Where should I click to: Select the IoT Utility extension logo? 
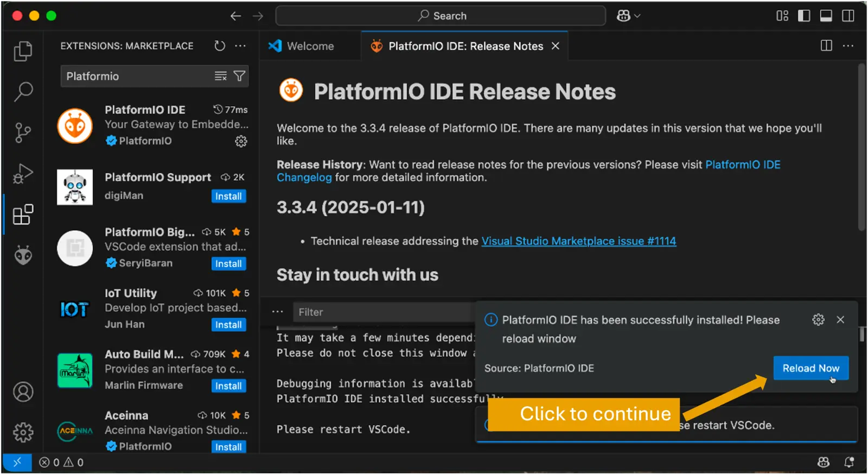[x=75, y=309]
